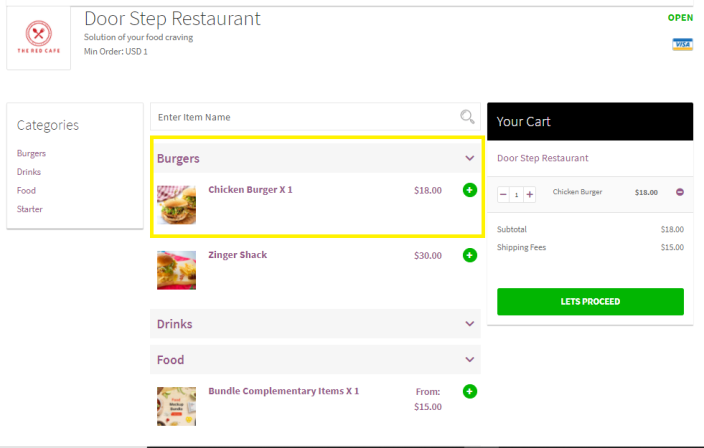The image size is (704, 448).
Task: Click the search magnifier icon
Action: point(467,117)
